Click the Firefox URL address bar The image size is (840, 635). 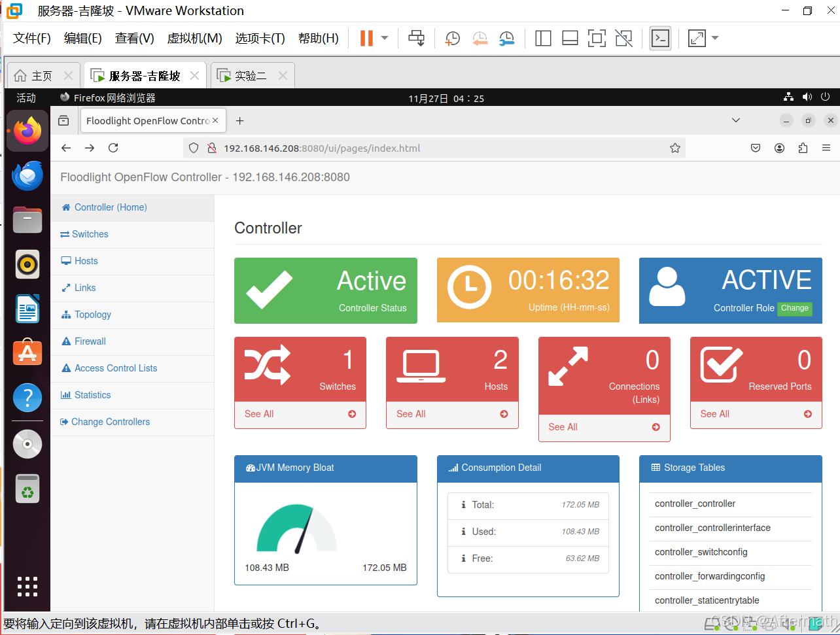435,148
